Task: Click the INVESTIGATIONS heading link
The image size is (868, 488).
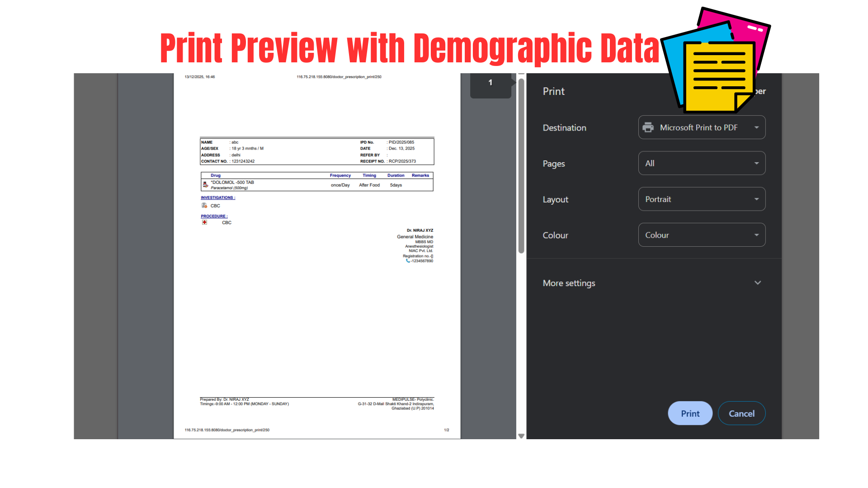Action: pyautogui.click(x=218, y=197)
